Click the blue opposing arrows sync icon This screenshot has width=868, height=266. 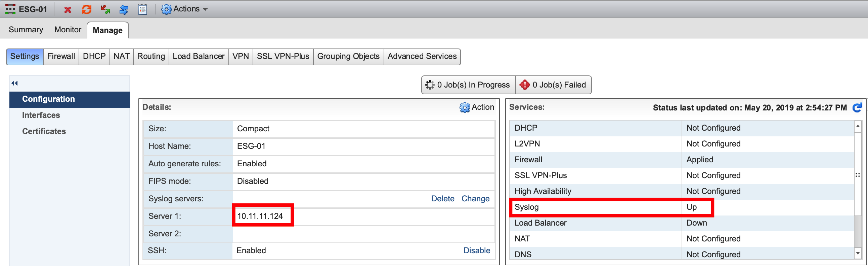(x=124, y=9)
